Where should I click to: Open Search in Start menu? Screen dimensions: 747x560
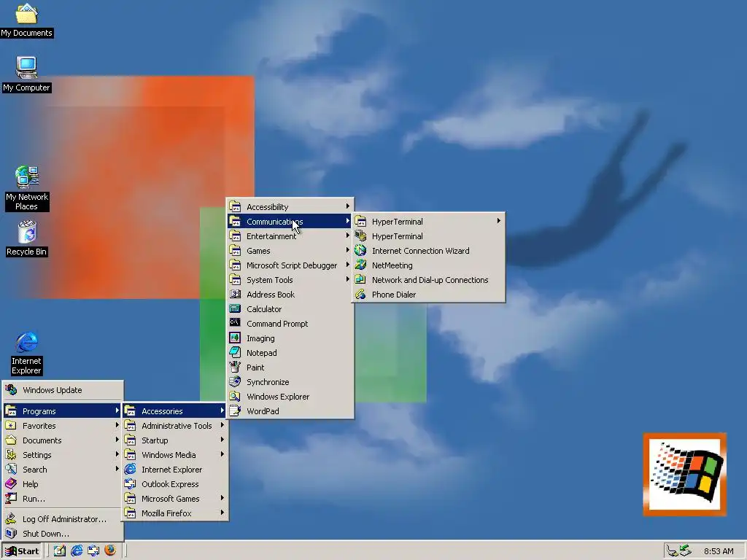(x=63, y=470)
